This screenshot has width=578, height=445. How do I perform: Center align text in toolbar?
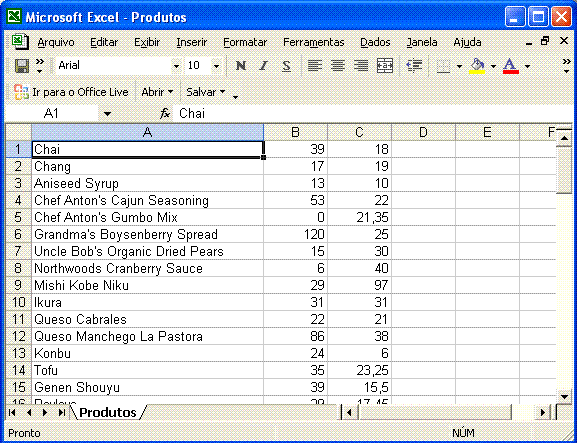coord(337,66)
